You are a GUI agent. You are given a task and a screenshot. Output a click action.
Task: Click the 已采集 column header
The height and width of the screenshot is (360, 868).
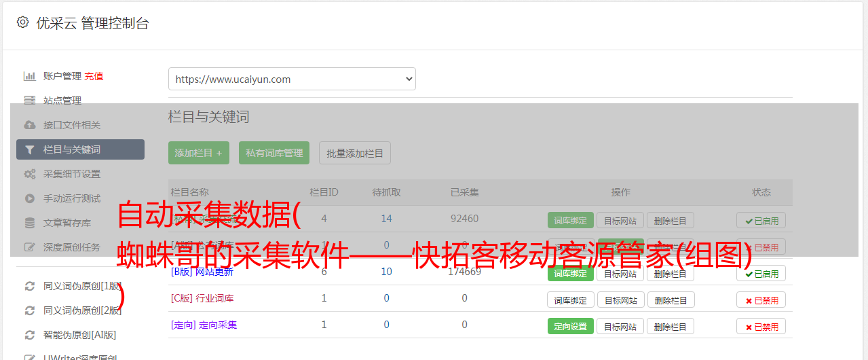point(464,192)
